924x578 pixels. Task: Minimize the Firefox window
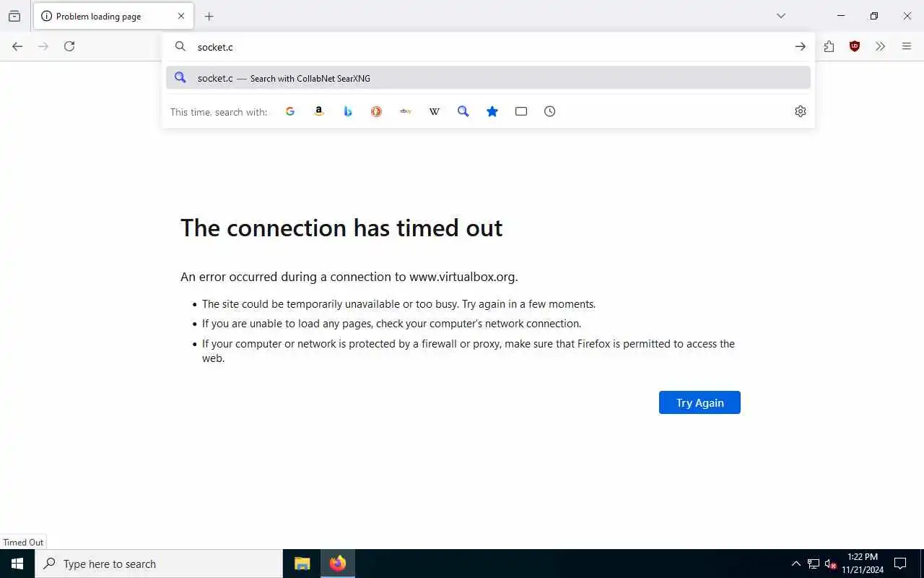point(841,16)
